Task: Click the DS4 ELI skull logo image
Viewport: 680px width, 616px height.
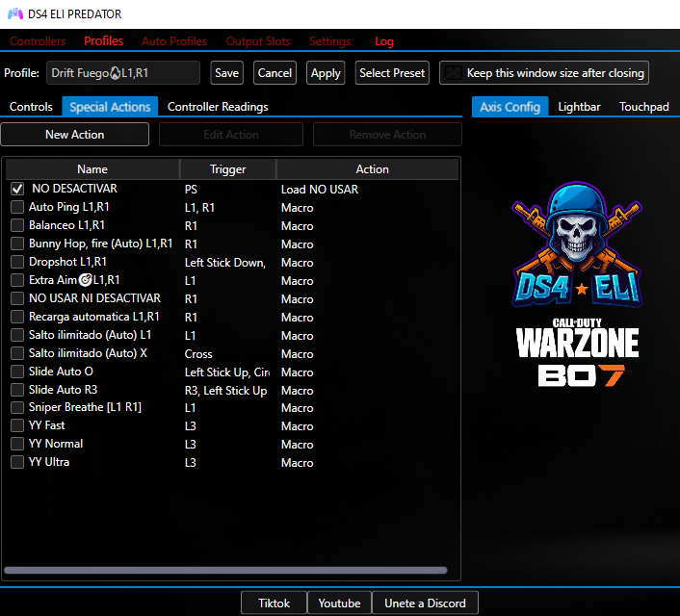Action: (x=577, y=244)
